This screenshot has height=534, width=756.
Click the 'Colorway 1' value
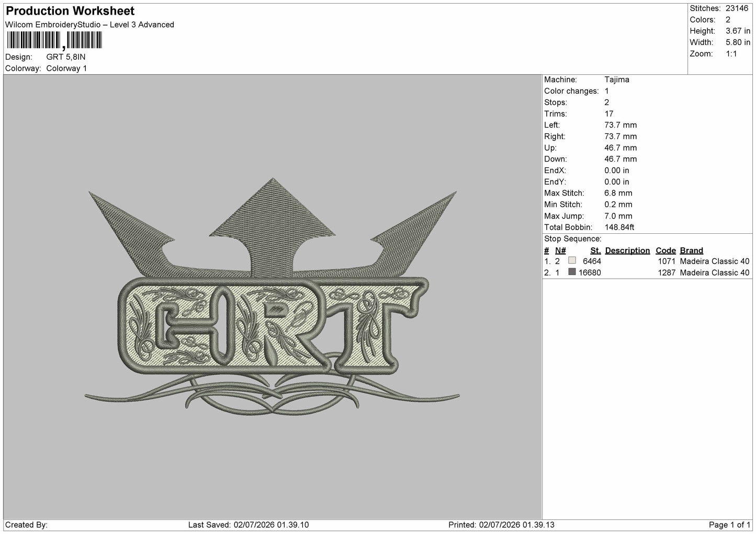66,69
